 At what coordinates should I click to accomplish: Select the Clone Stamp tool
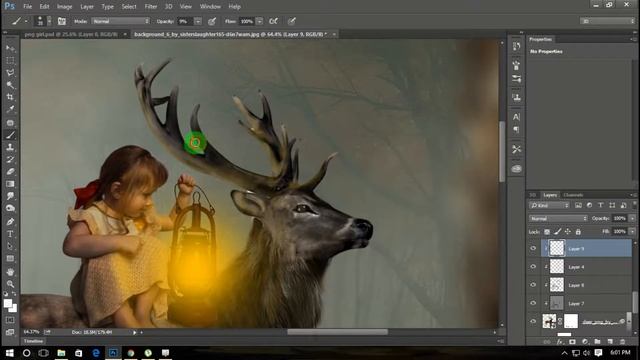coord(10,147)
